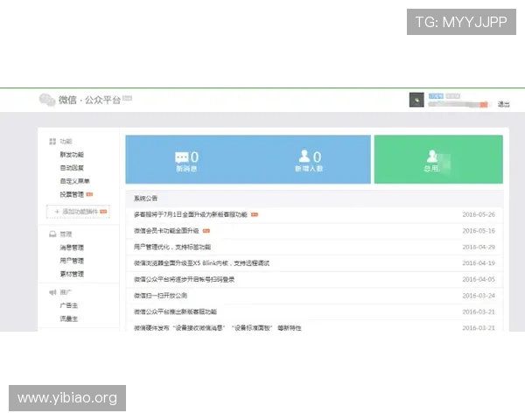The image size is (525, 420).
Task: Click the date 2016-05-26
Action: [x=479, y=214]
